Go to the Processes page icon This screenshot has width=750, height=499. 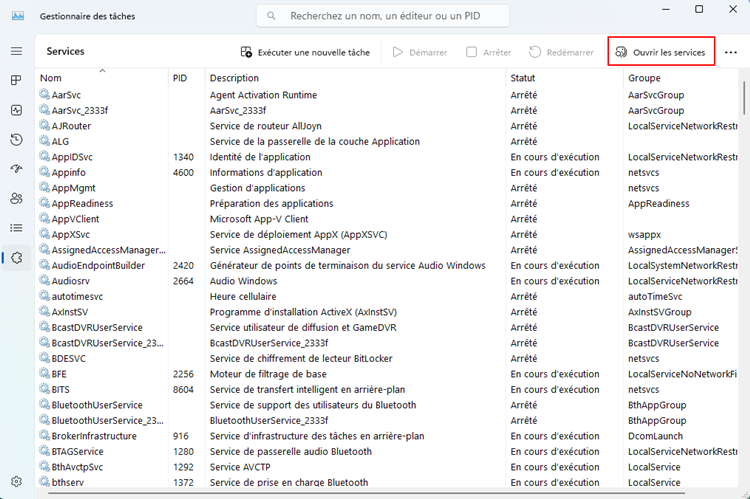[16, 80]
